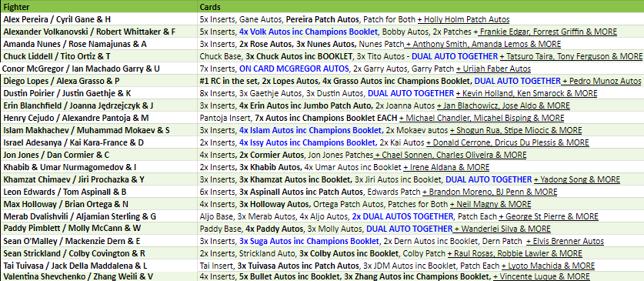Select the Khabib & Umar Nurmagomedov cell

pos(98,167)
